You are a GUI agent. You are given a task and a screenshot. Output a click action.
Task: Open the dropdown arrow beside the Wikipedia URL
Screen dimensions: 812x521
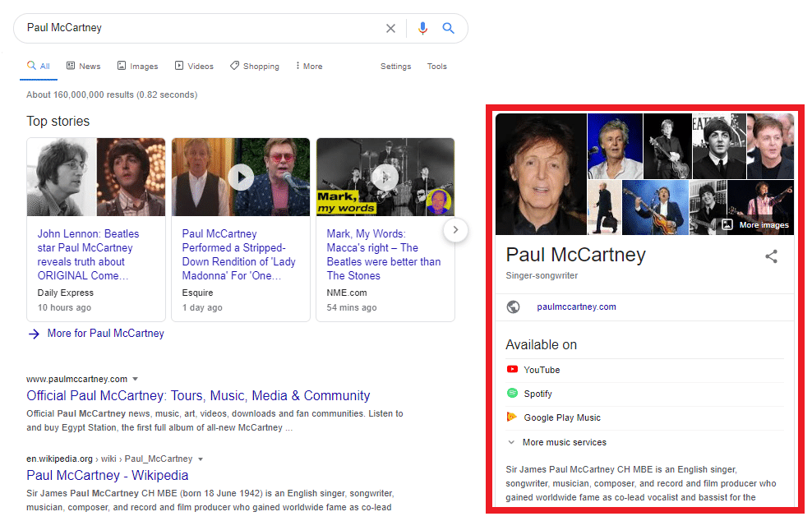point(201,459)
